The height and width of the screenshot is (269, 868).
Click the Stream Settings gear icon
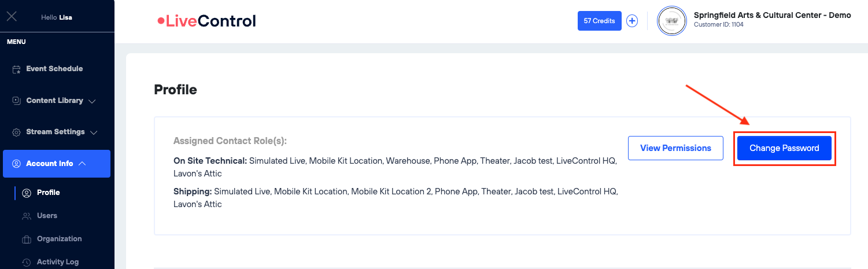(x=17, y=132)
